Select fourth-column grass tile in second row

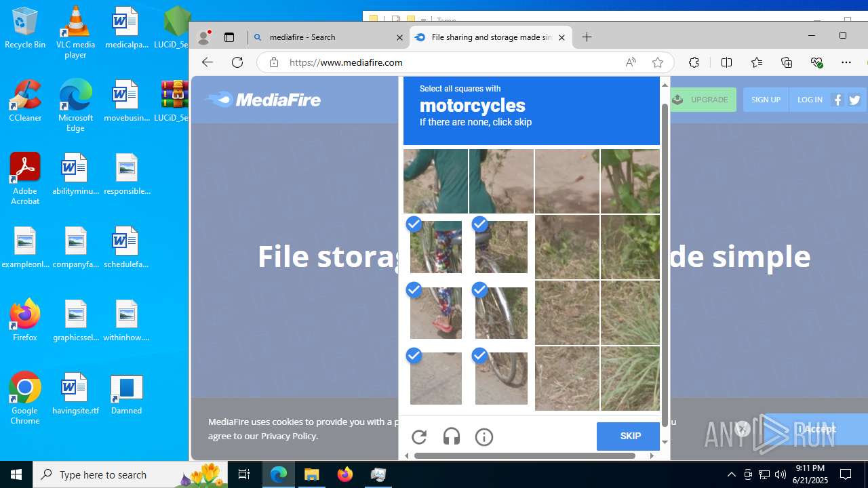point(630,247)
